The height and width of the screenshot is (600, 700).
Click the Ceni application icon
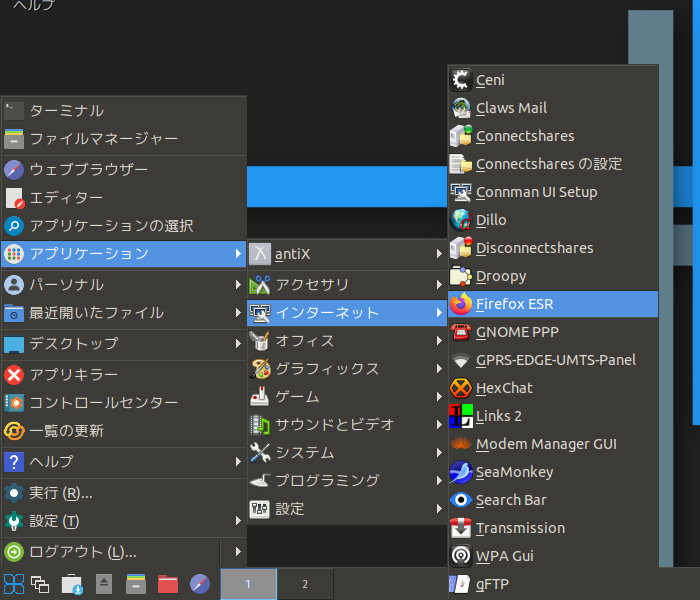[x=460, y=80]
